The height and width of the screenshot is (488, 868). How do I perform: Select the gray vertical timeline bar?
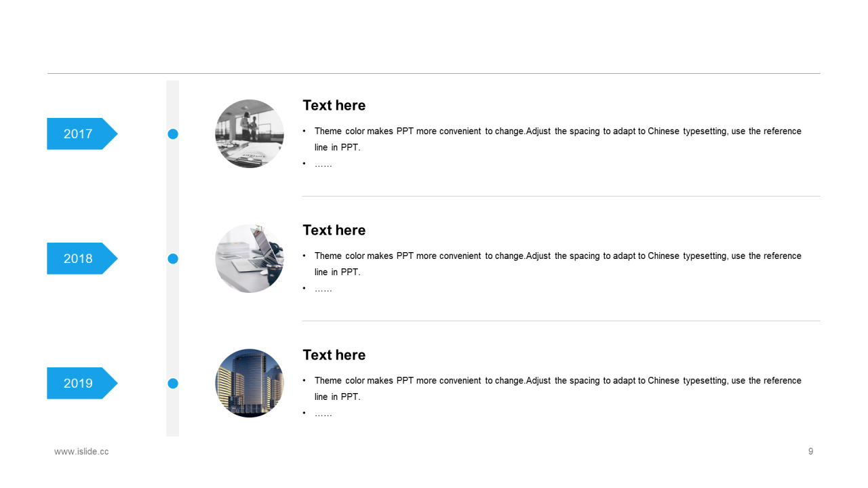click(173, 258)
